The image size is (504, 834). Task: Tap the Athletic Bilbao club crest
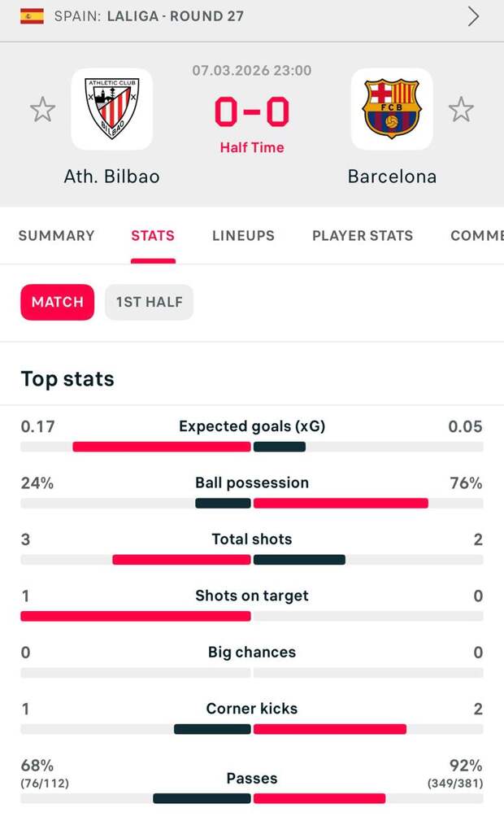click(111, 109)
